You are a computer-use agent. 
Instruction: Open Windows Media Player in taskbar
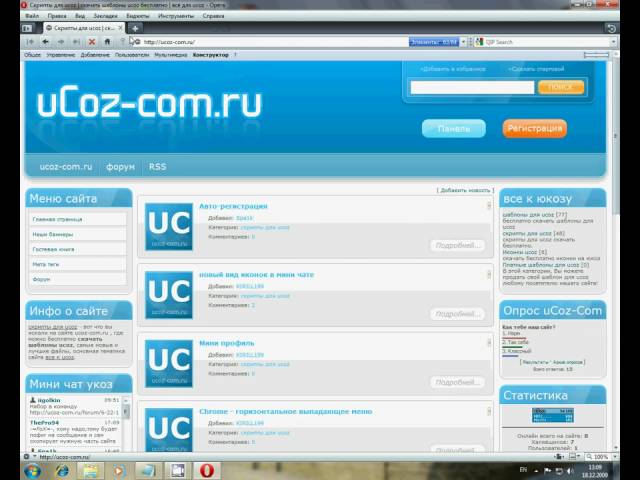[119, 471]
